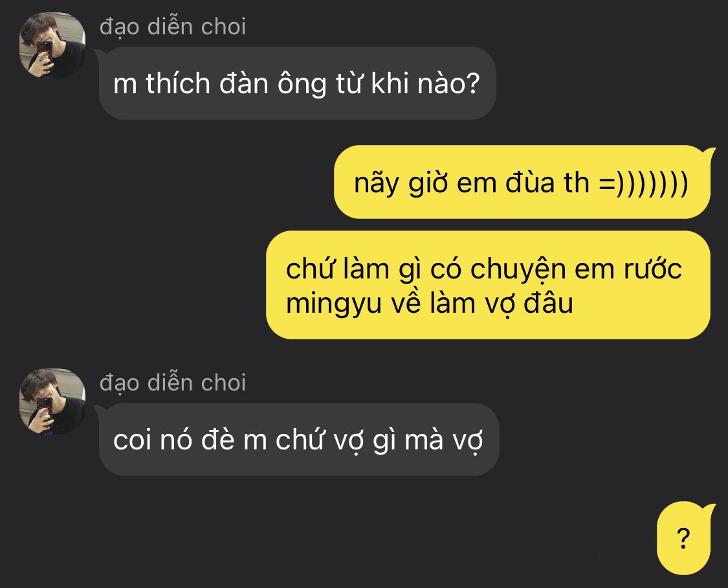The width and height of the screenshot is (728, 588).
Task: Tap the yellow question mark bubble
Action: pos(683,538)
